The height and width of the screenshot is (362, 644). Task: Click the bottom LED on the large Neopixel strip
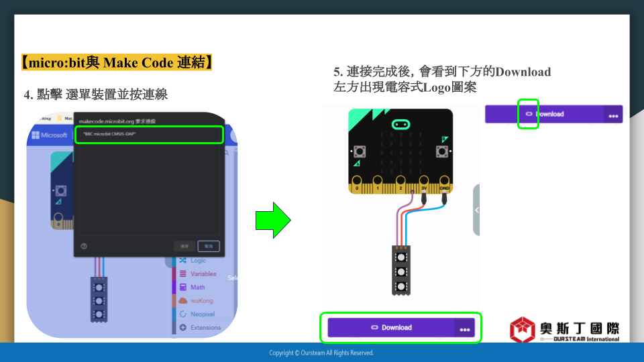point(401,286)
